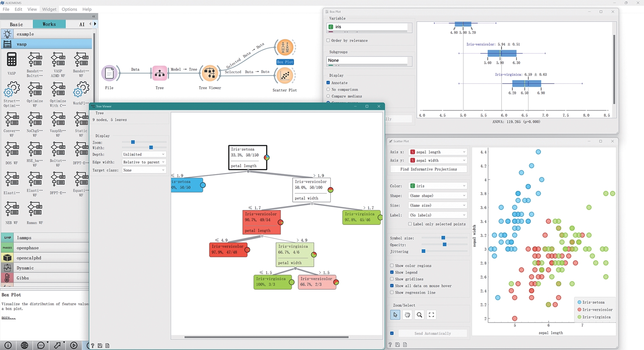Select the Tree node on the canvas
The height and width of the screenshot is (350, 644).
(x=160, y=73)
